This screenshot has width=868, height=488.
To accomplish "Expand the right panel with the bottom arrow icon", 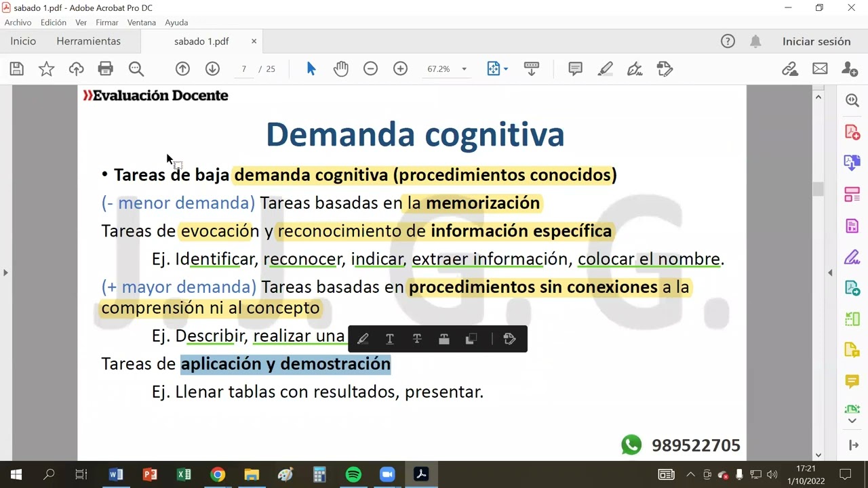I will click(852, 445).
